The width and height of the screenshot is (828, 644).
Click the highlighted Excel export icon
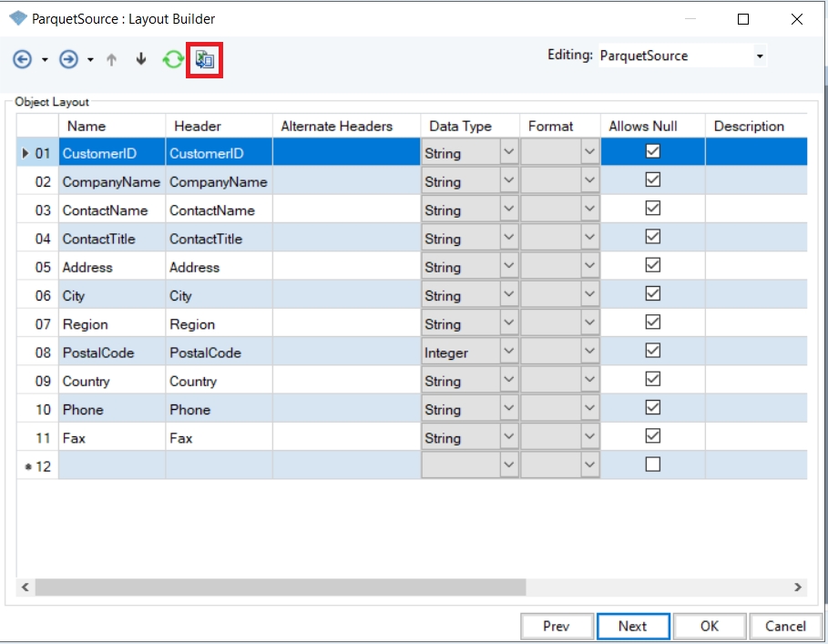205,60
